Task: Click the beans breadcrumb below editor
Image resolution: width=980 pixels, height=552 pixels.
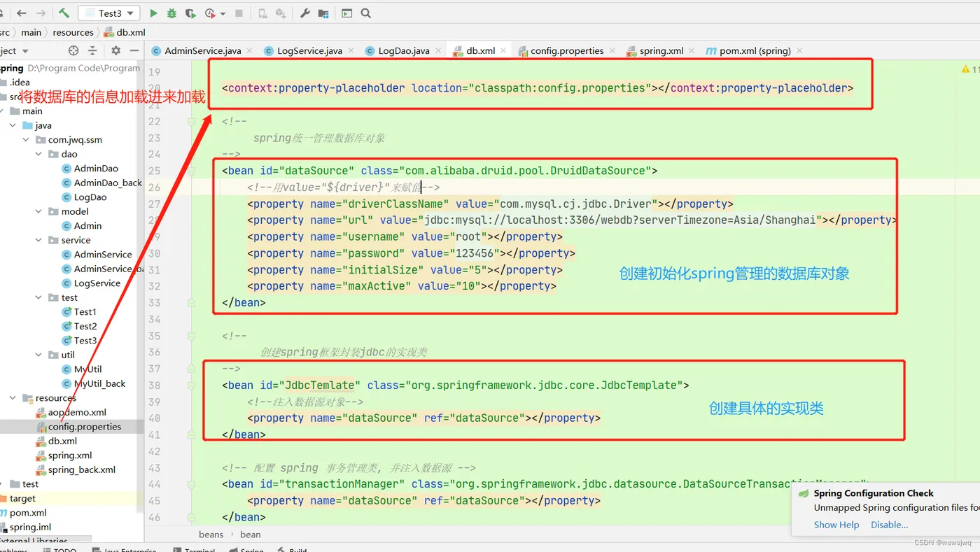Action: [x=211, y=535]
